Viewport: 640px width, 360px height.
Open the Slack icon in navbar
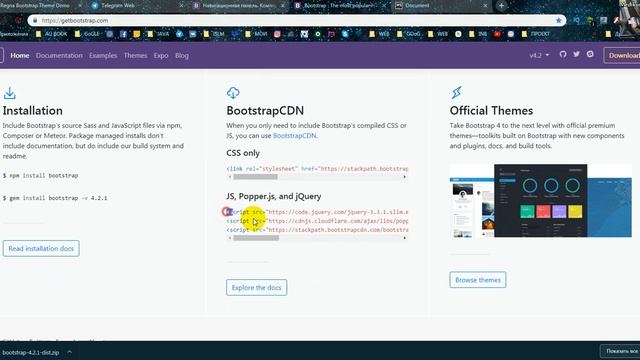point(590,54)
